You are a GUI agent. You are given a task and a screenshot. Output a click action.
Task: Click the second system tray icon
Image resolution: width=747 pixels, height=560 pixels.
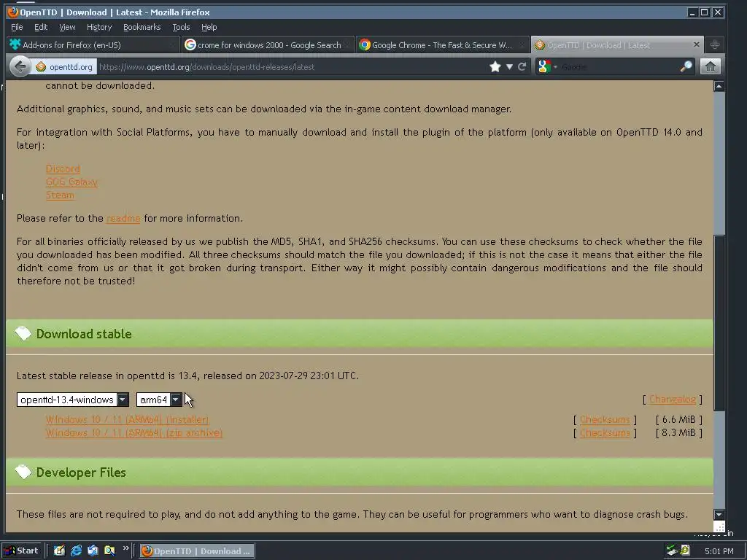point(685,551)
